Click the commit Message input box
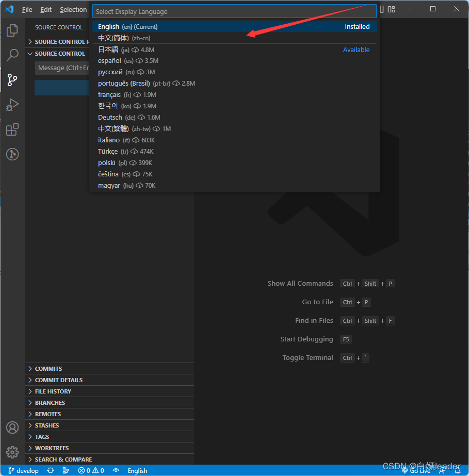The height and width of the screenshot is (476, 469). 62,68
